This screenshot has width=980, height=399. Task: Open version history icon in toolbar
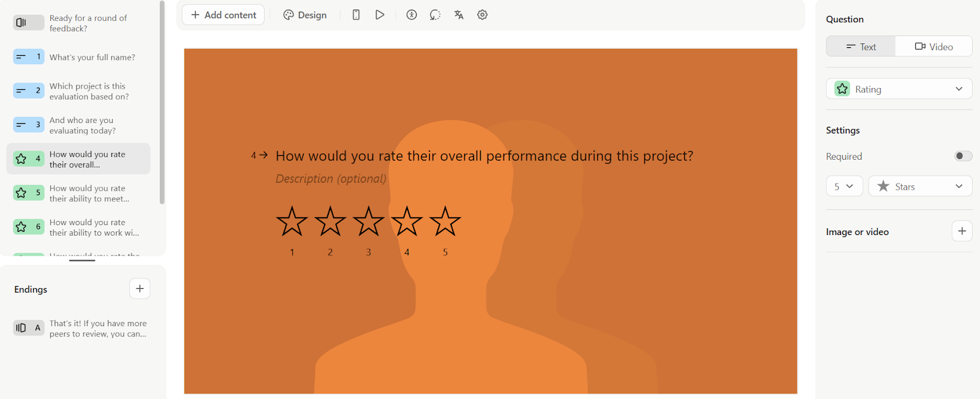[435, 14]
